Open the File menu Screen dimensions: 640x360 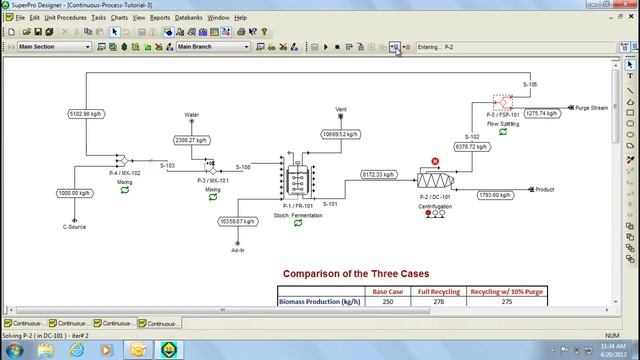20,18
